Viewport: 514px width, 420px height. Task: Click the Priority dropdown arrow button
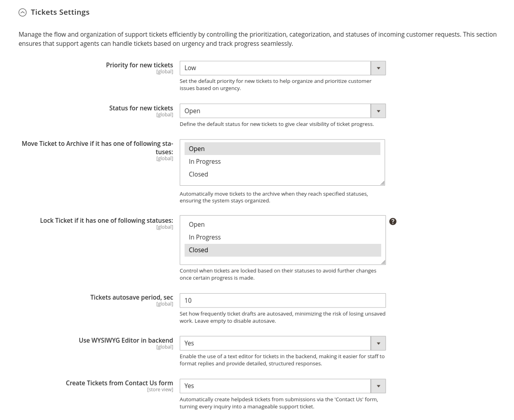378,68
